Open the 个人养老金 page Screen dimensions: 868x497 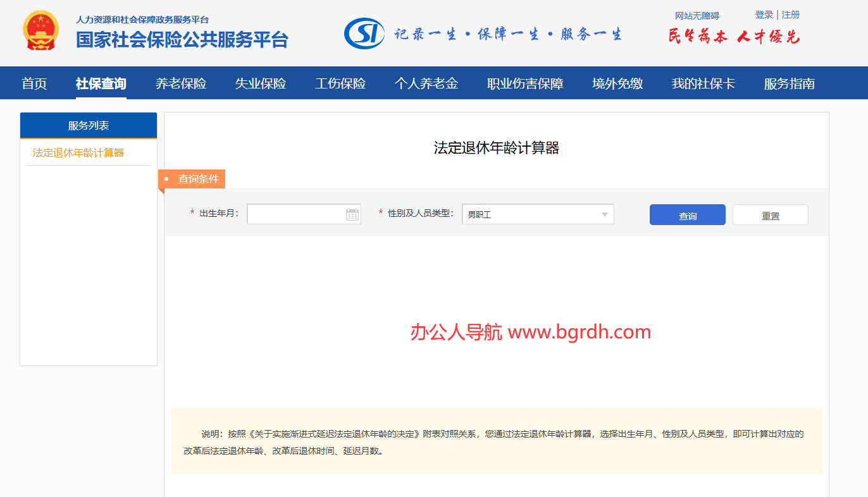pos(426,83)
